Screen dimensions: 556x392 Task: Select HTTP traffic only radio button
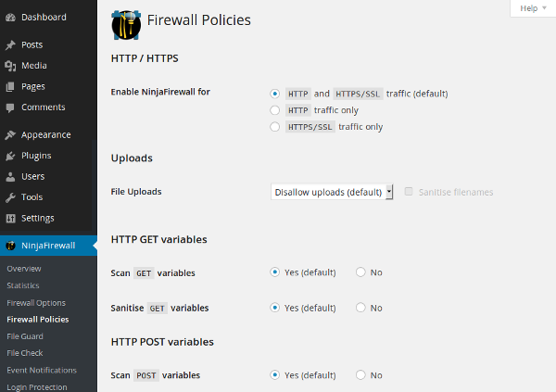pos(275,110)
